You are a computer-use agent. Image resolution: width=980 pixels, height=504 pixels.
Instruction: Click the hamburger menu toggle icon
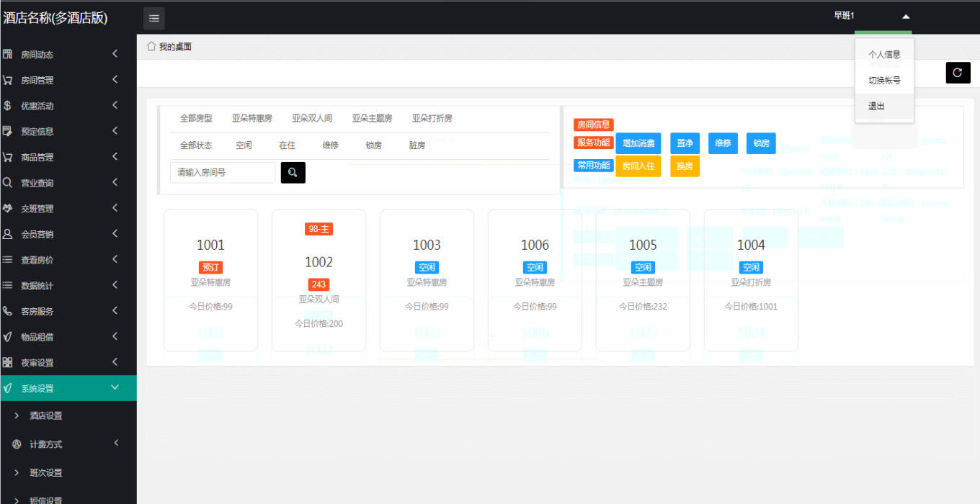153,18
